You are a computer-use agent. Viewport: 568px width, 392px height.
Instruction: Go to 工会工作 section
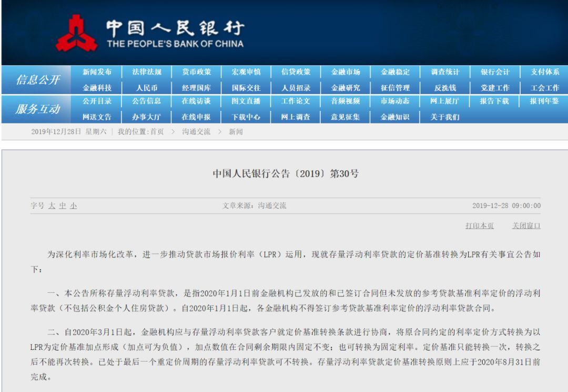[x=545, y=88]
